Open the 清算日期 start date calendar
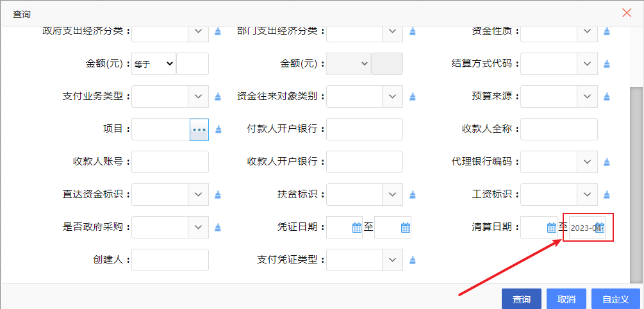The width and height of the screenshot is (644, 309). click(551, 228)
